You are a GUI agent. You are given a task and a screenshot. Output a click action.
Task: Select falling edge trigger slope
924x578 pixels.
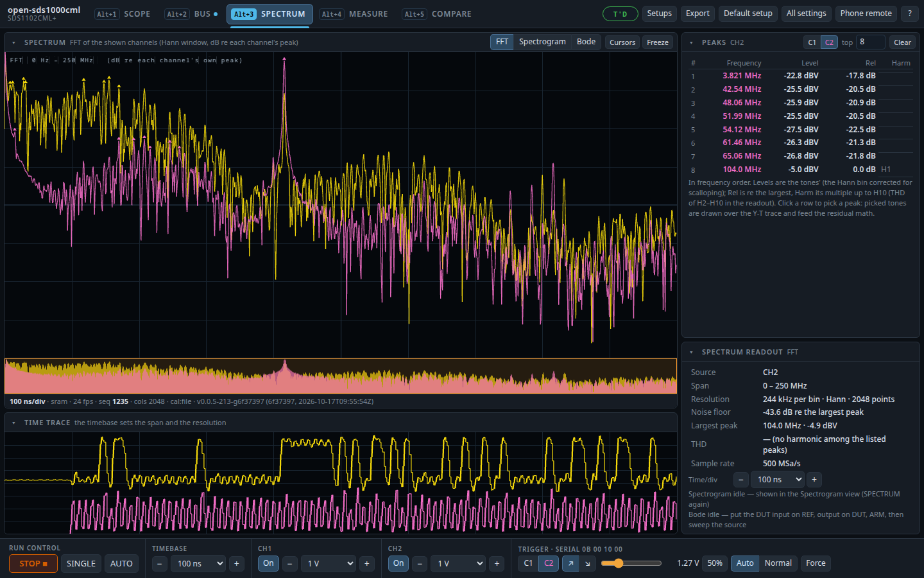588,563
